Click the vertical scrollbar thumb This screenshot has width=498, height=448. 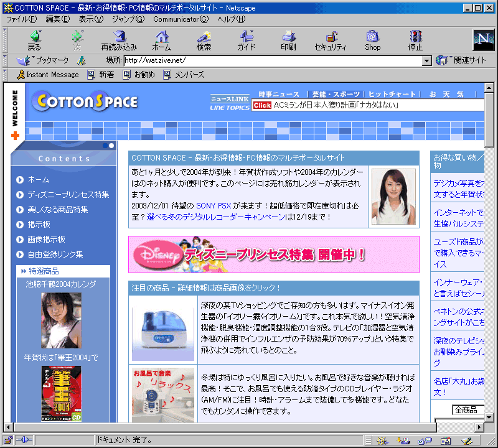(489, 120)
